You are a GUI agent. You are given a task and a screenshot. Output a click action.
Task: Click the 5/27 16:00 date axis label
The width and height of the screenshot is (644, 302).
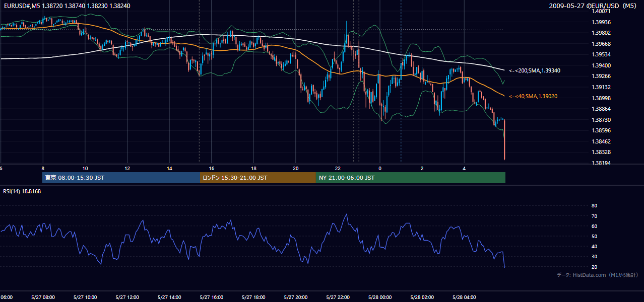[211, 297]
